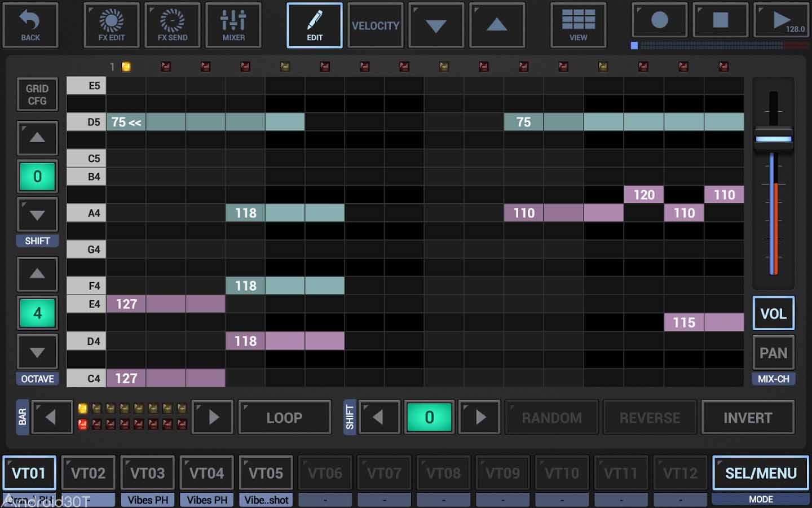This screenshot has height=508, width=812.
Task: Click the B4 piano key
Action: (86, 177)
